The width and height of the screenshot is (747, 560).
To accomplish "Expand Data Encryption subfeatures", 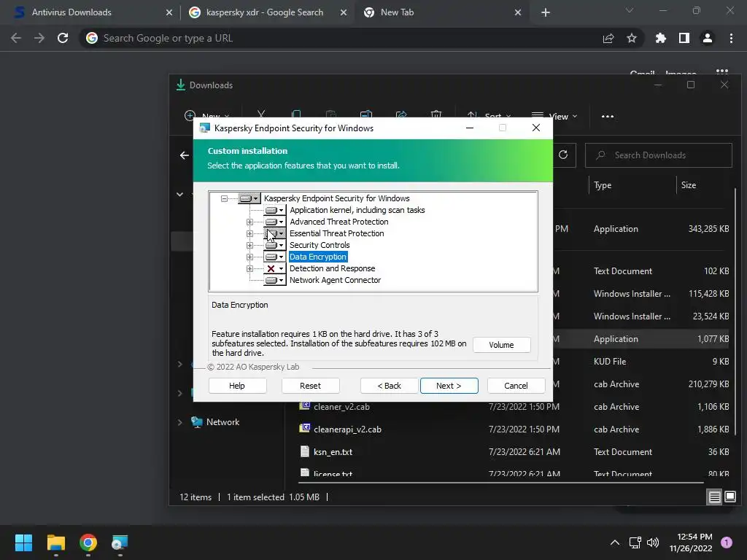I will [x=249, y=257].
